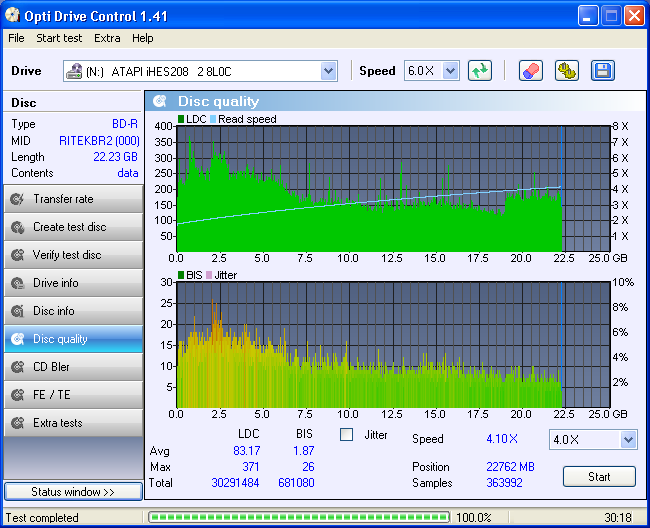Minimize the Opti Drive Control window
This screenshot has height=528, width=650.
point(588,16)
